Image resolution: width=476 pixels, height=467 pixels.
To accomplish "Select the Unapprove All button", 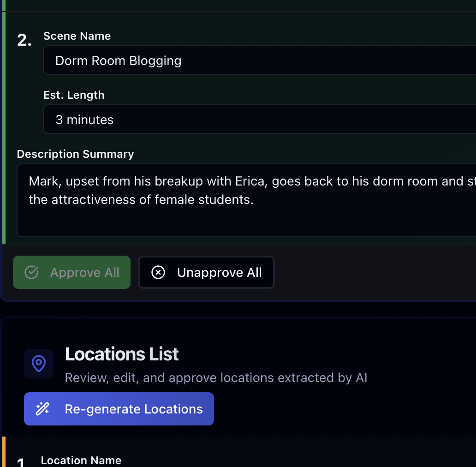I will pyautogui.click(x=207, y=272).
